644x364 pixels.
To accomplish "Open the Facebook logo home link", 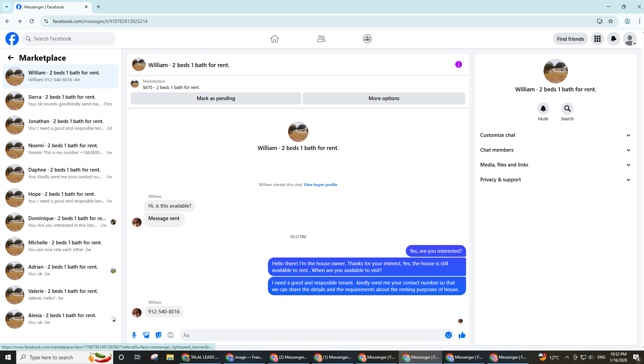I will coord(12,39).
